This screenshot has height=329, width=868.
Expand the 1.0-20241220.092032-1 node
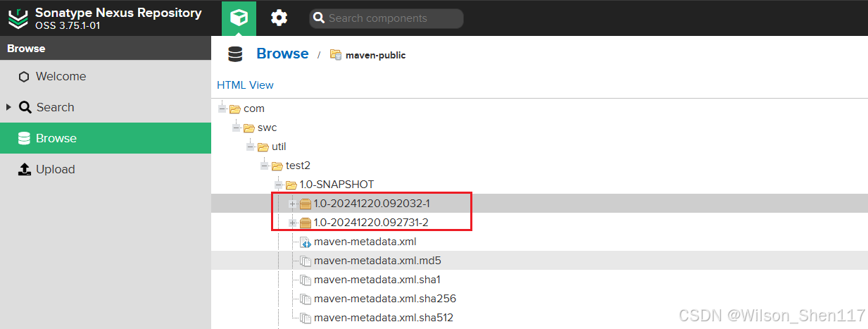(x=293, y=204)
